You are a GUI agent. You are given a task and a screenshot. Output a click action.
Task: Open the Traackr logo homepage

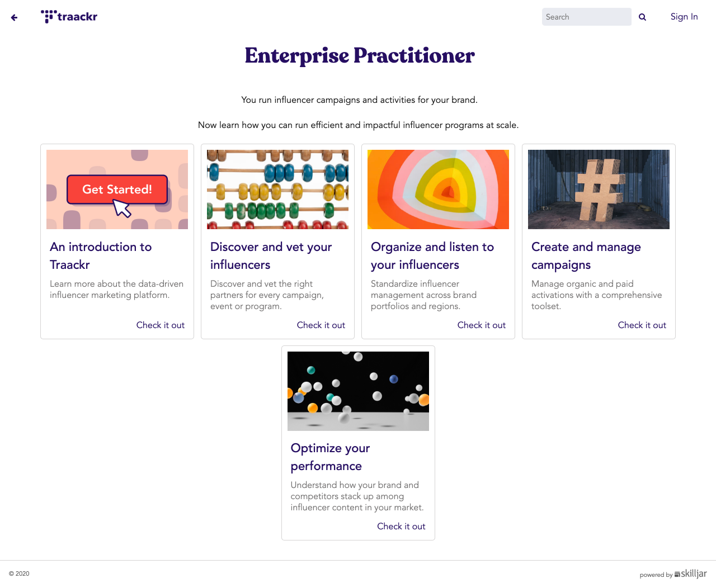[x=69, y=17]
